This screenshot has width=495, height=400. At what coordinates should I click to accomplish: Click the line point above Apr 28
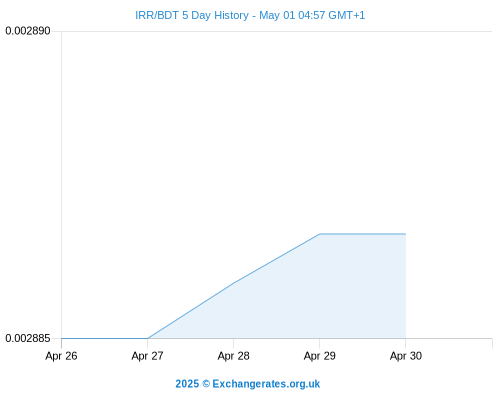233,283
